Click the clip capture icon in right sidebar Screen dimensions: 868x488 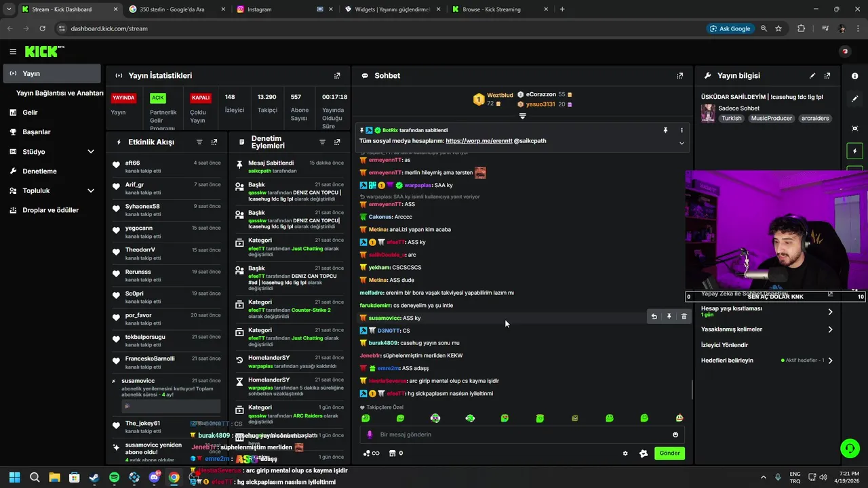(x=855, y=128)
